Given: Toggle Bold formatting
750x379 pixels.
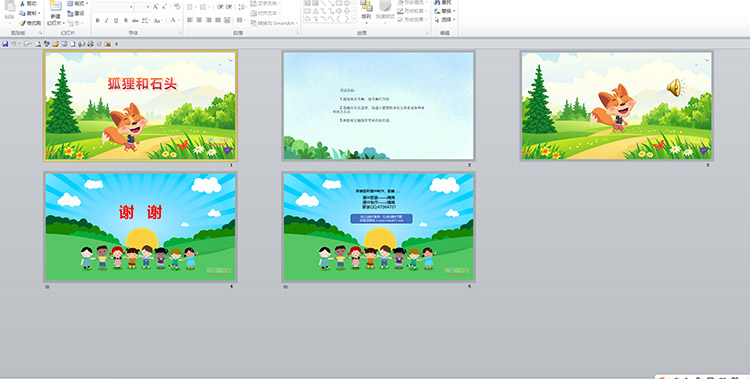Looking at the screenshot, I should coord(97,20).
